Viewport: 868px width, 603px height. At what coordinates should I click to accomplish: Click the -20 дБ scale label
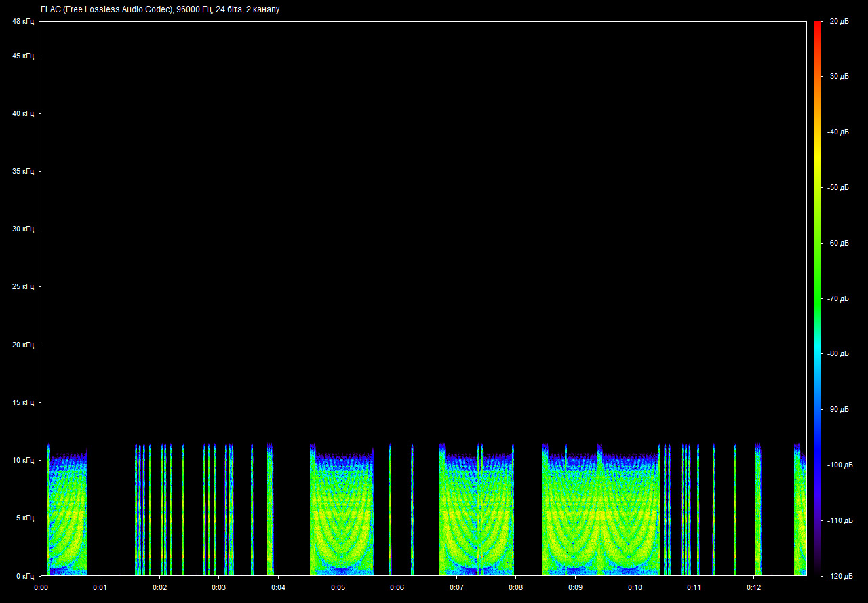[838, 22]
